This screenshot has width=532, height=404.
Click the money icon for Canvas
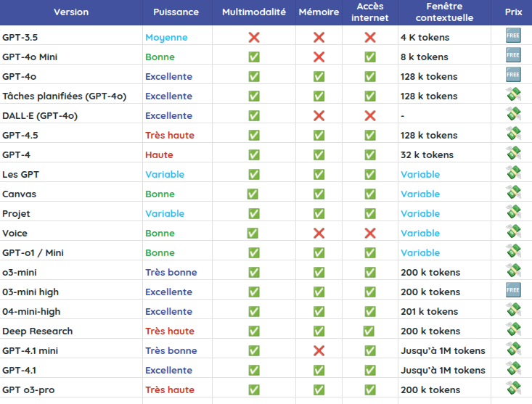(x=514, y=192)
